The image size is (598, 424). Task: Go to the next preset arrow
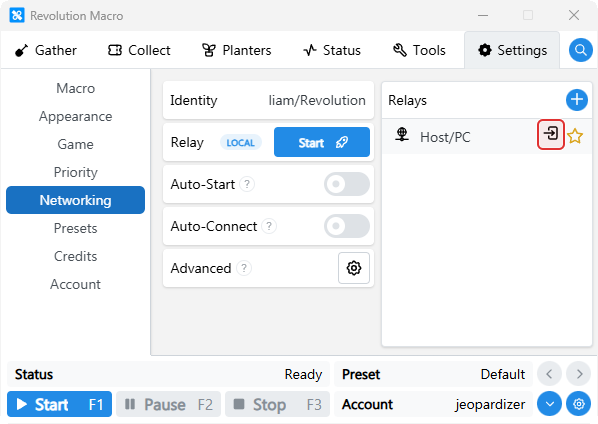(x=579, y=374)
